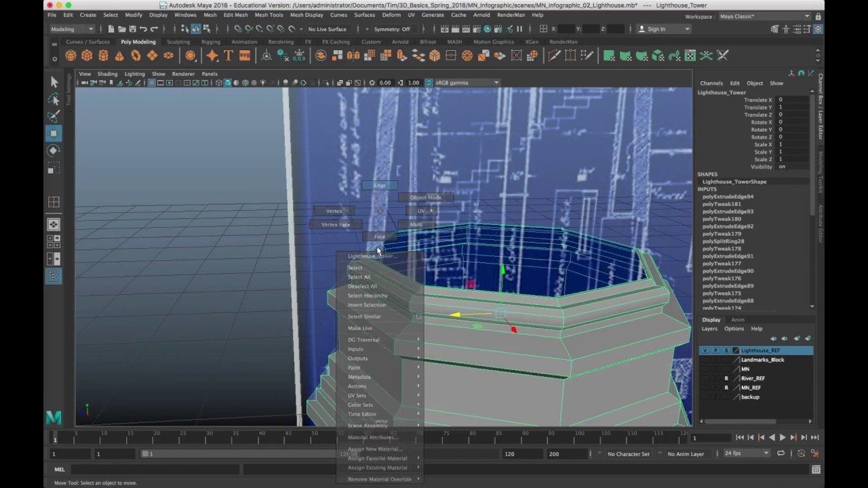Click the SVG import shelf icon
Screen dimensions: 868x488
[245, 56]
